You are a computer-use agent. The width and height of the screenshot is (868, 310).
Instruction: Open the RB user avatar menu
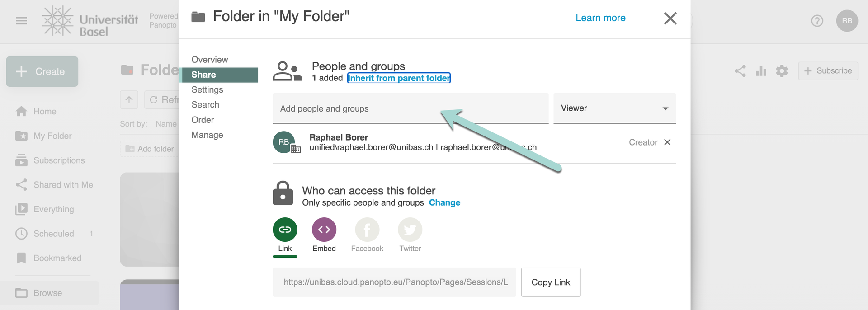(847, 21)
